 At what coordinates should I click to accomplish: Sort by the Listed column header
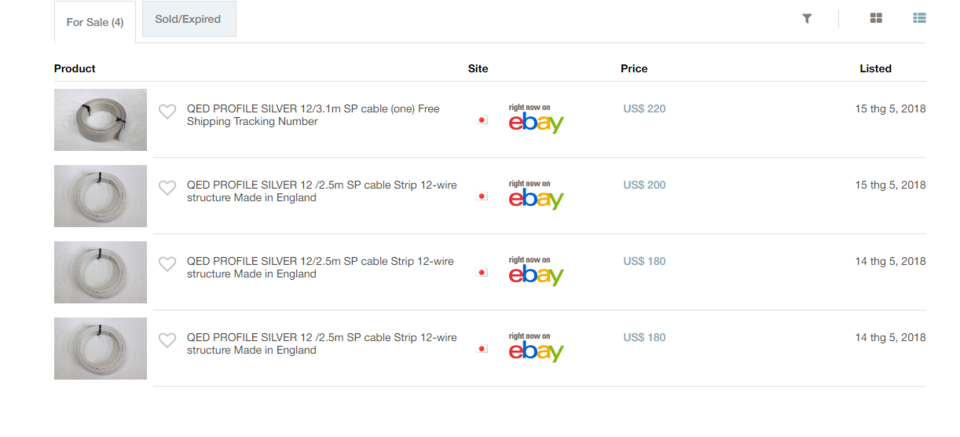coord(876,69)
